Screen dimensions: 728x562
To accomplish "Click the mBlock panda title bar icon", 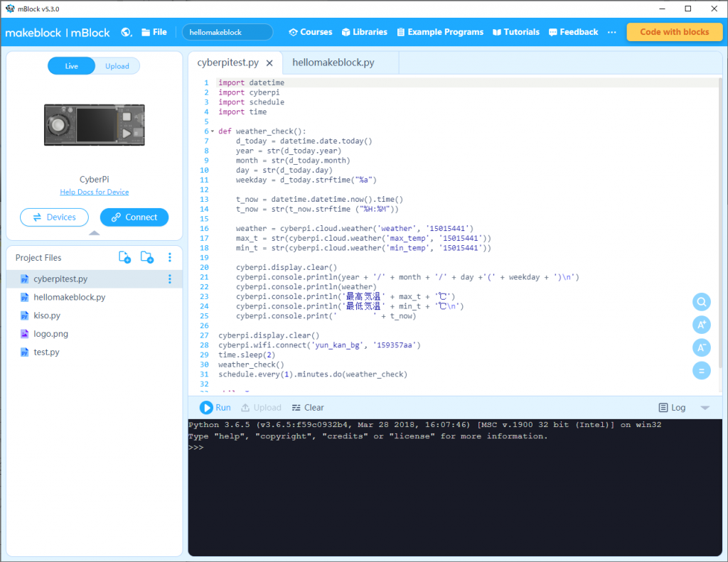I will point(10,9).
